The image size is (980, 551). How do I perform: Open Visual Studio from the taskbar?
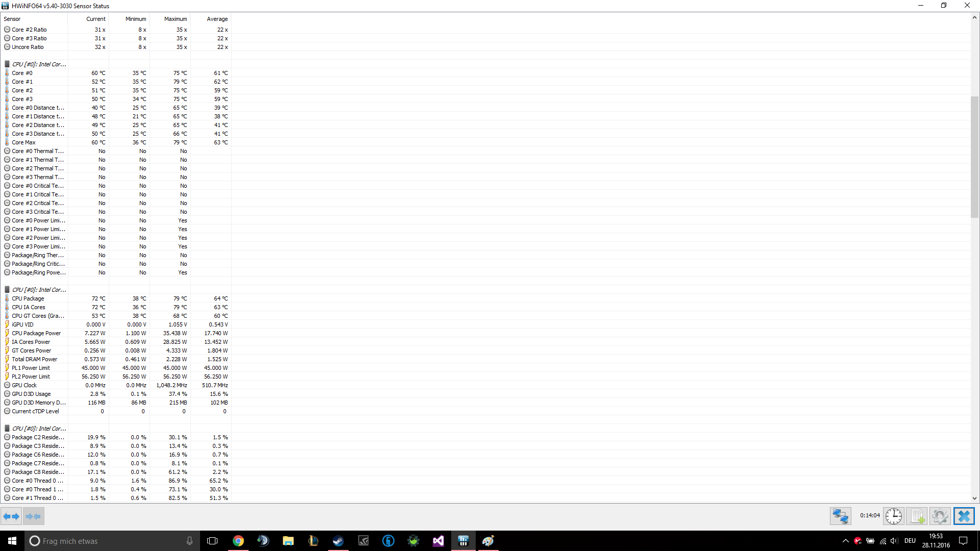click(438, 541)
